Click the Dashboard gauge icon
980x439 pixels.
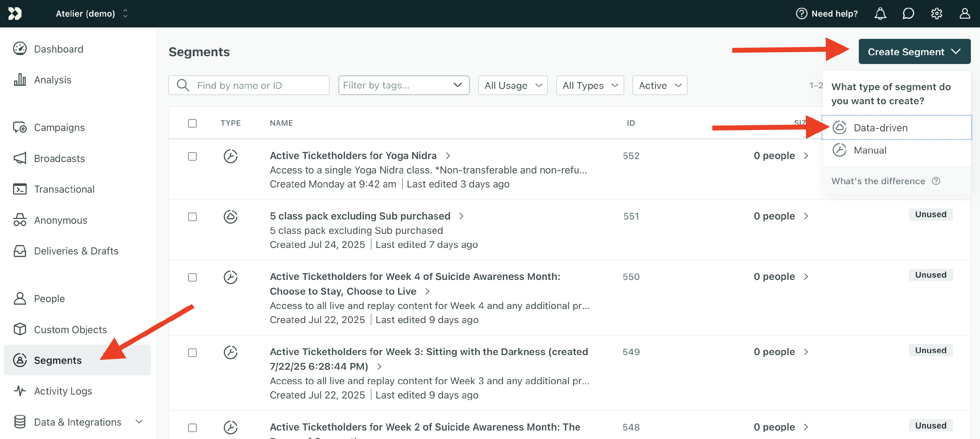coord(20,49)
